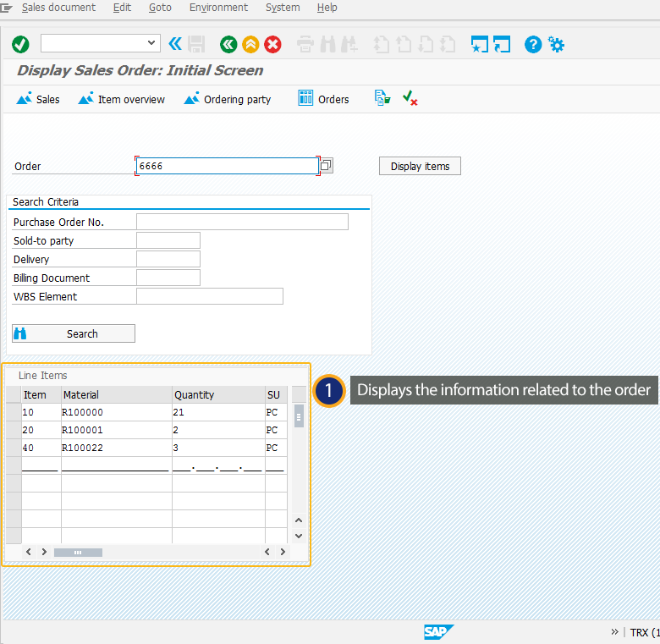Click the Delivery input field
The image size is (660, 644).
point(168,259)
